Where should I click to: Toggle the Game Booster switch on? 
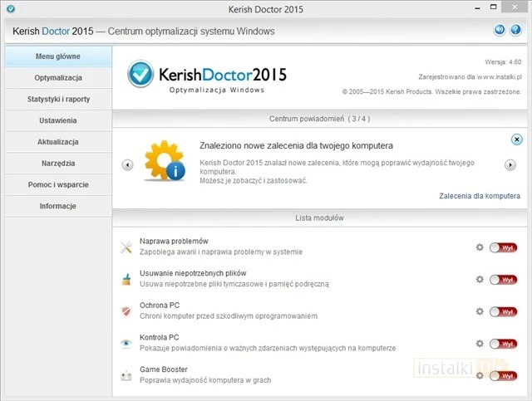point(502,375)
